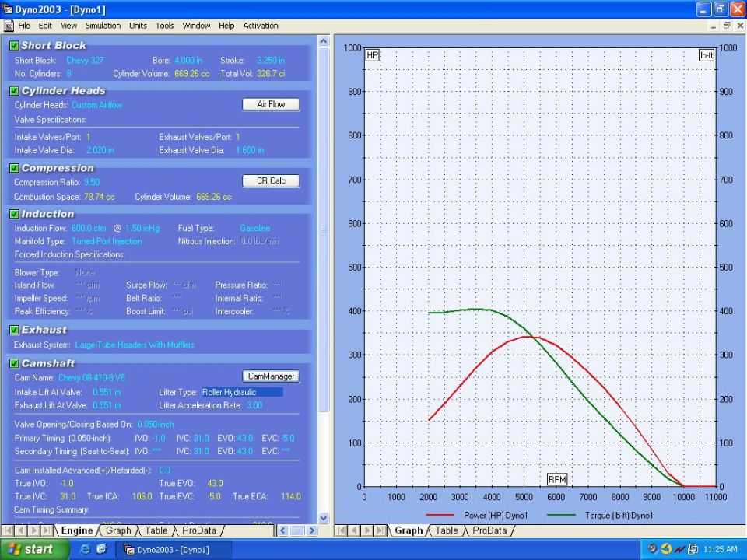
Task: Click left panel horizontal scrollbar thumb
Action: (297, 530)
